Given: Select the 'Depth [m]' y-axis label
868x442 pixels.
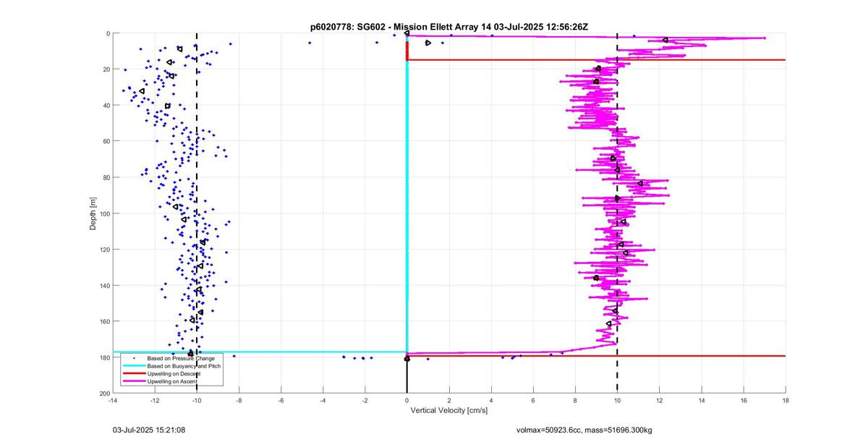Looking at the screenshot, I should coord(93,213).
